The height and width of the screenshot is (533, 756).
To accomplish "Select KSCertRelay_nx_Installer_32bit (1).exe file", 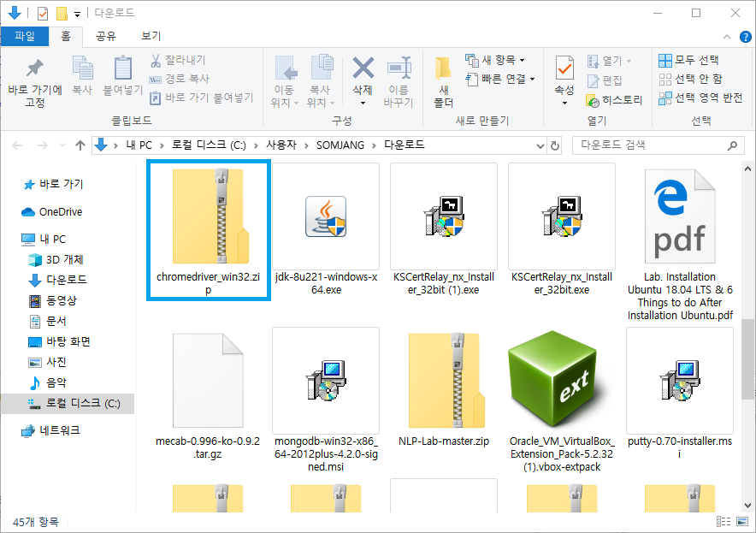I will point(444,229).
